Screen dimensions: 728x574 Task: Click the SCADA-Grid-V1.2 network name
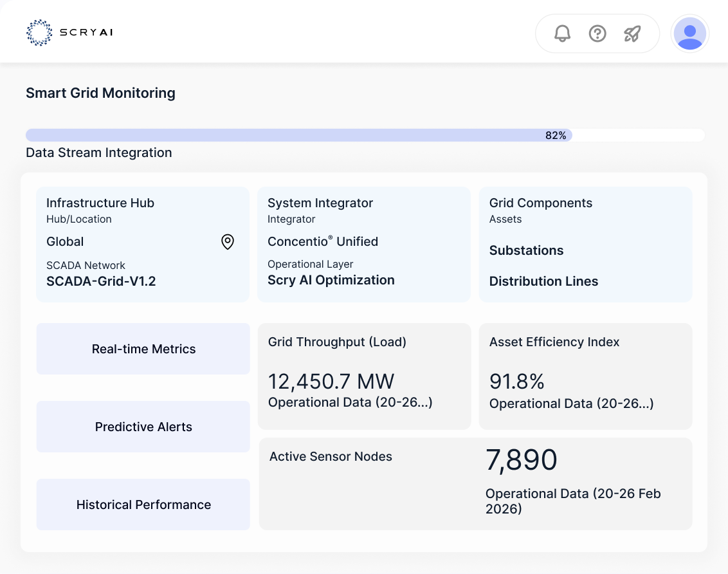coord(101,281)
